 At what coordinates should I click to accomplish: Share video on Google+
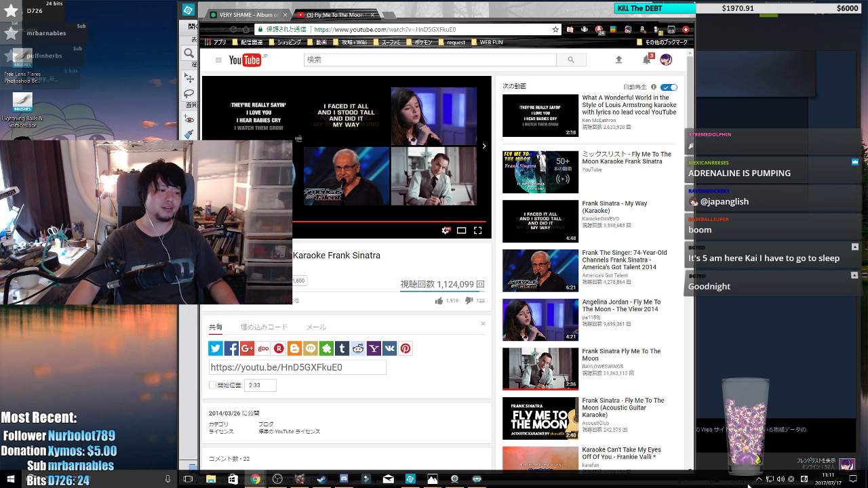pyautogui.click(x=247, y=348)
